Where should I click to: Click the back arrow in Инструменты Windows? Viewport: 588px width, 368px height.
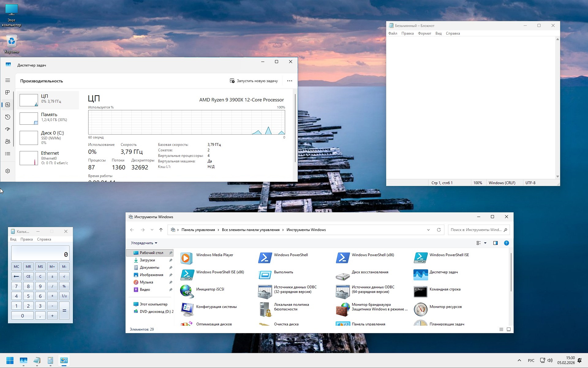point(132,230)
